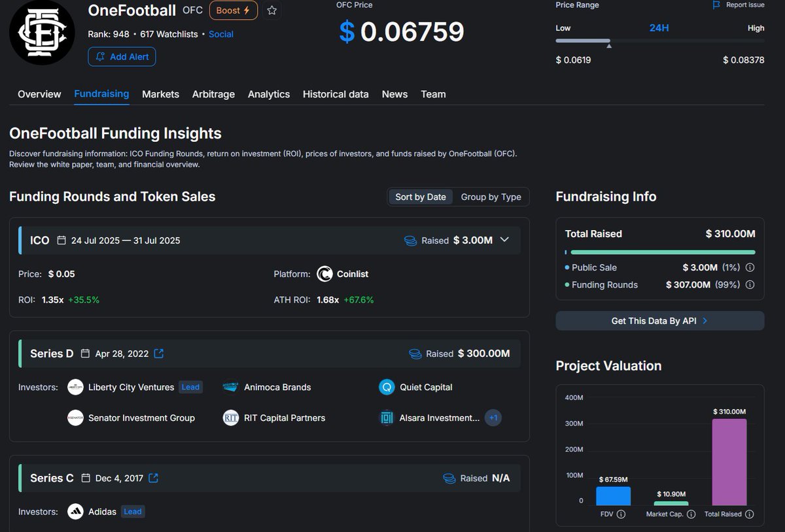
Task: Click the $ 0.06759 price value
Action: coord(402,31)
